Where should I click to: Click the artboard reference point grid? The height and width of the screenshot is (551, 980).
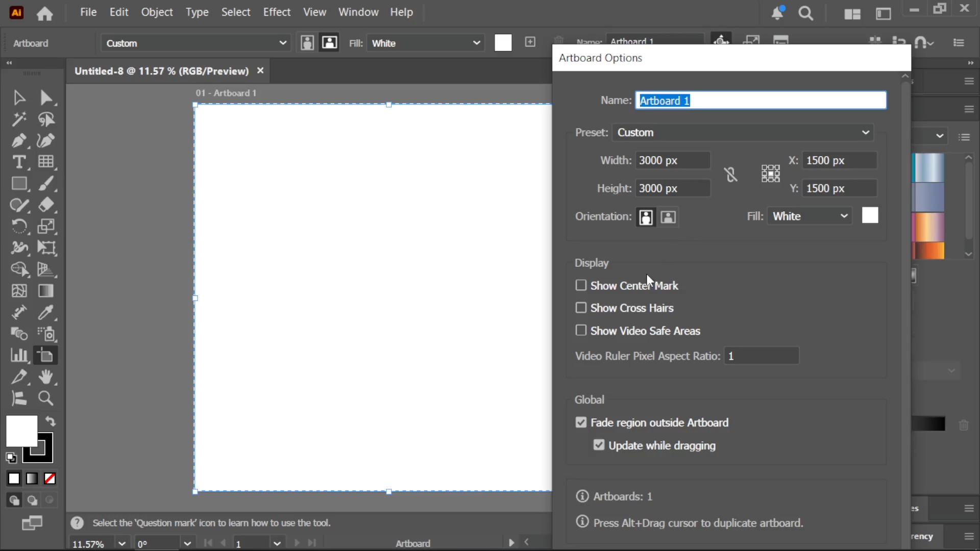[770, 173]
